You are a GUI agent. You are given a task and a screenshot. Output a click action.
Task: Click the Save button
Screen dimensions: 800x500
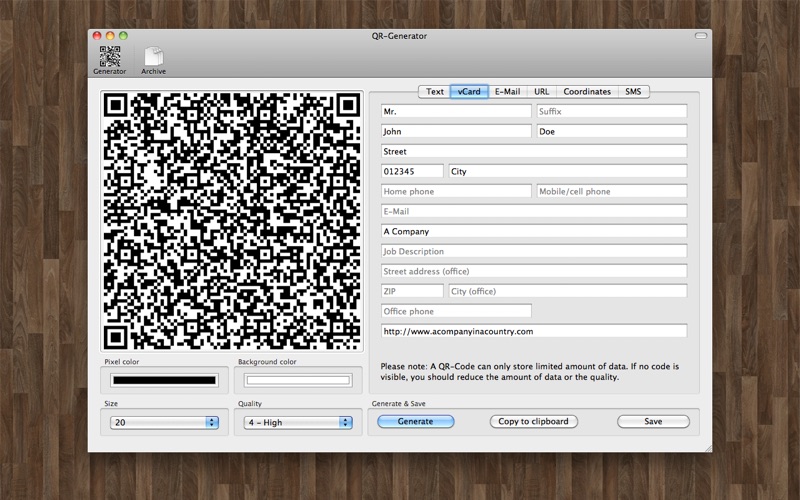point(653,422)
